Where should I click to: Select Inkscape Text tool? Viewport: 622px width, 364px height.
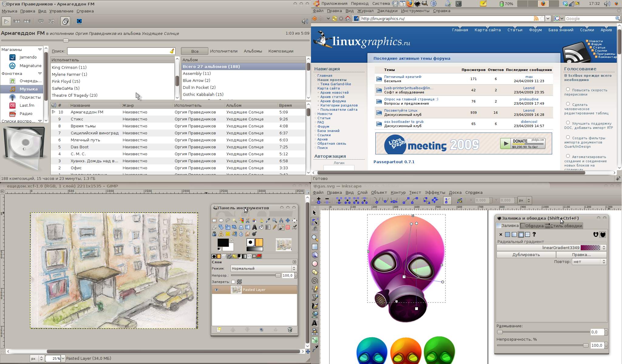click(x=315, y=323)
